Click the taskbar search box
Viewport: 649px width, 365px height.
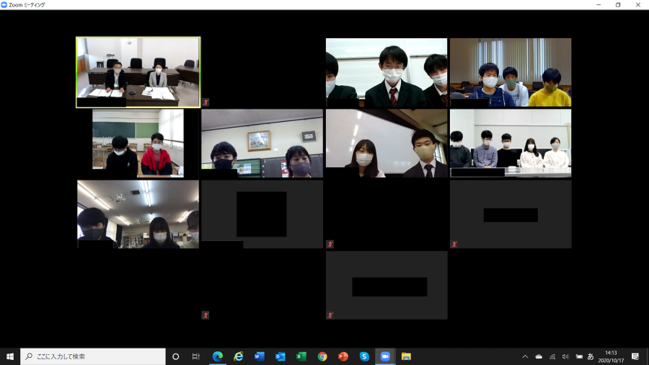pyautogui.click(x=93, y=356)
